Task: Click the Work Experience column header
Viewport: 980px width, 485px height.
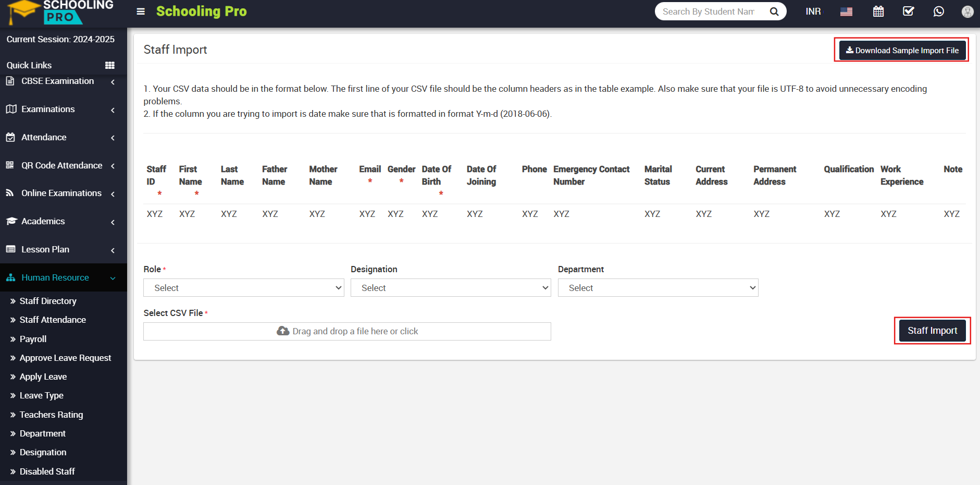Action: [902, 175]
